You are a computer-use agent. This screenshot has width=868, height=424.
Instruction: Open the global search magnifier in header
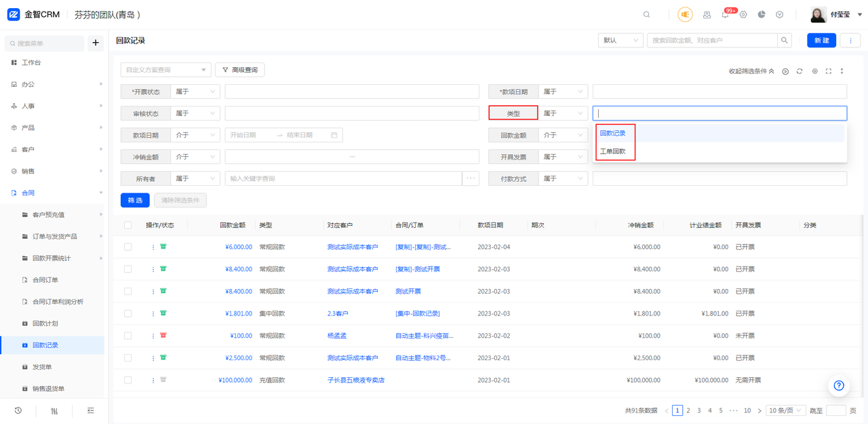pyautogui.click(x=646, y=14)
